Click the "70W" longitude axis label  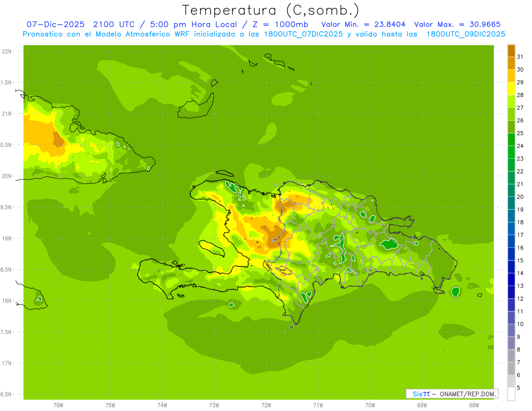[370, 405]
